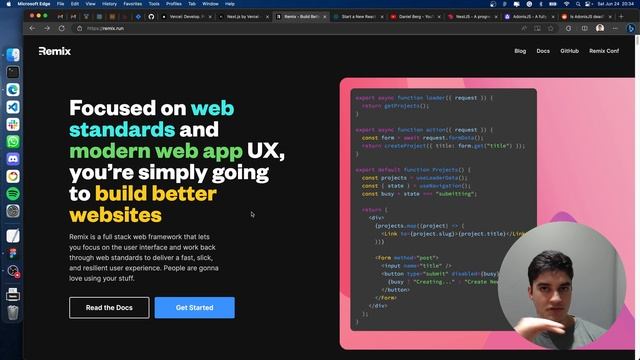Open Spotify from the dock

coord(13,193)
